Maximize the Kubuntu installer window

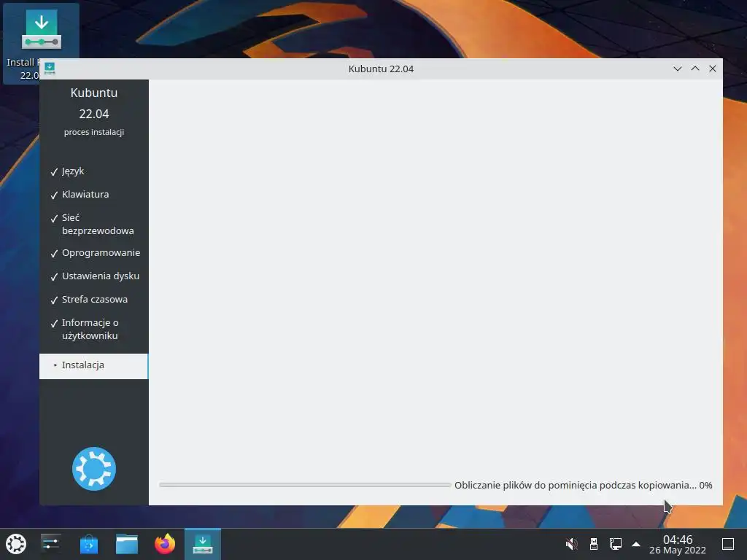pyautogui.click(x=695, y=69)
